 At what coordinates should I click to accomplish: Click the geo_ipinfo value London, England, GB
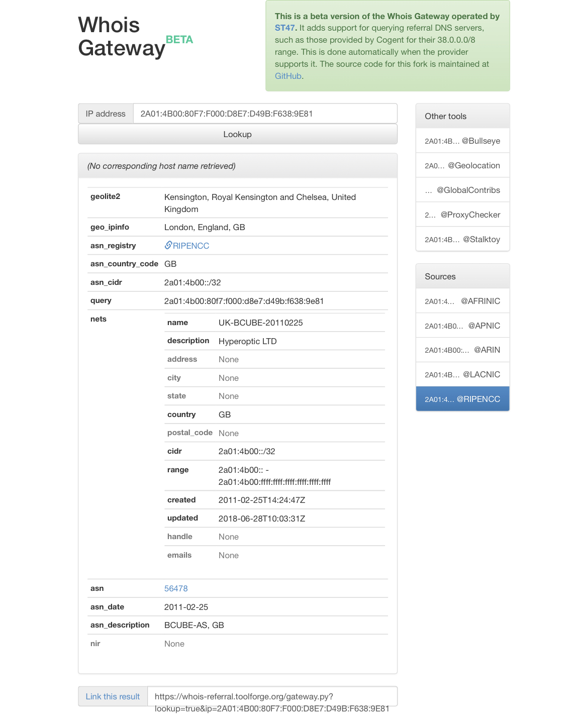coord(205,227)
